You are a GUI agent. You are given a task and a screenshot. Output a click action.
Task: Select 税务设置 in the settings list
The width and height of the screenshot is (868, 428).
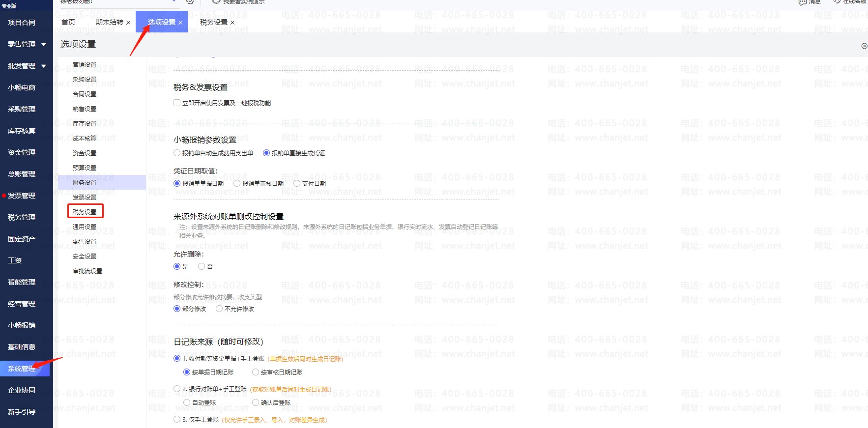click(85, 212)
